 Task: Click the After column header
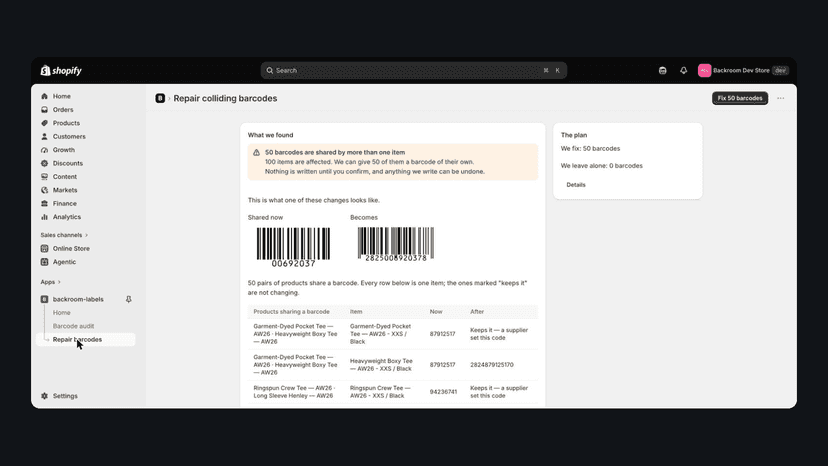(477, 312)
